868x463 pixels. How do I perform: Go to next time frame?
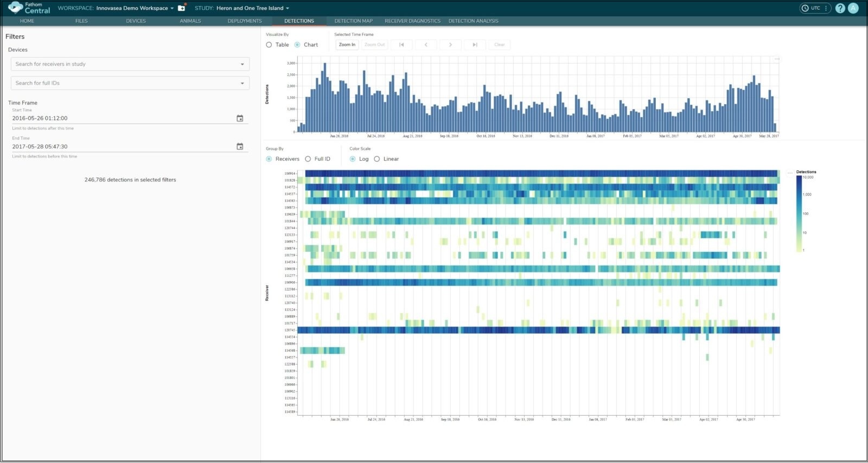tap(450, 45)
